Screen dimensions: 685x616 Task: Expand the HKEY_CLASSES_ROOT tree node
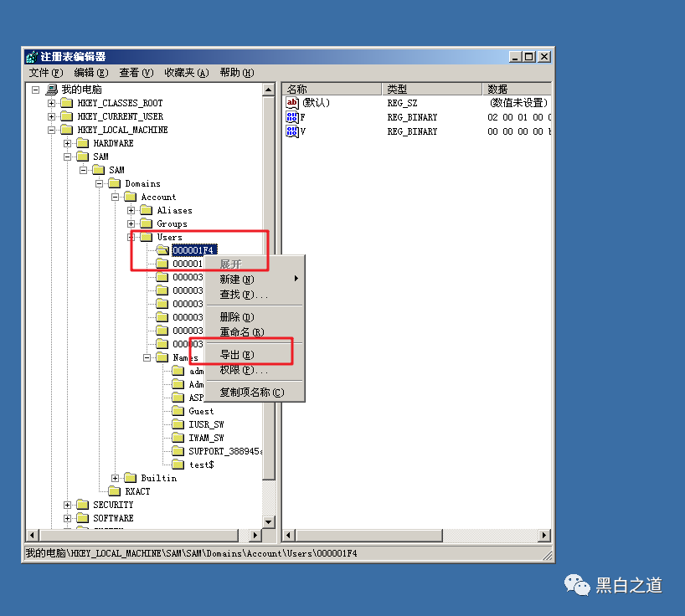coord(51,103)
